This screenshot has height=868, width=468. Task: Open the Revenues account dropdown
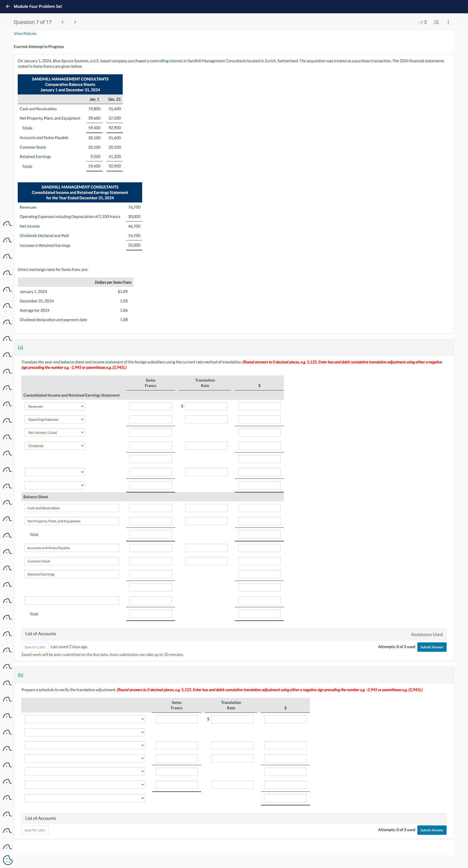pyautogui.click(x=55, y=406)
